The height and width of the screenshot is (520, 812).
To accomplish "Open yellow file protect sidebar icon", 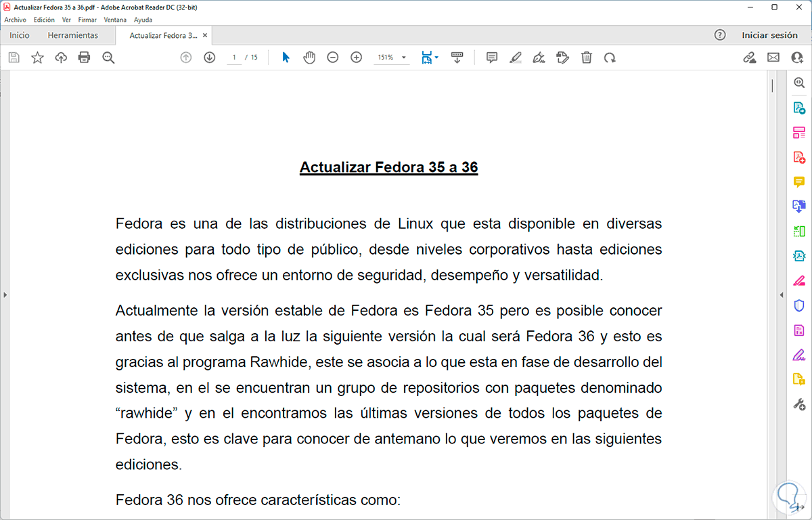I will point(799,379).
